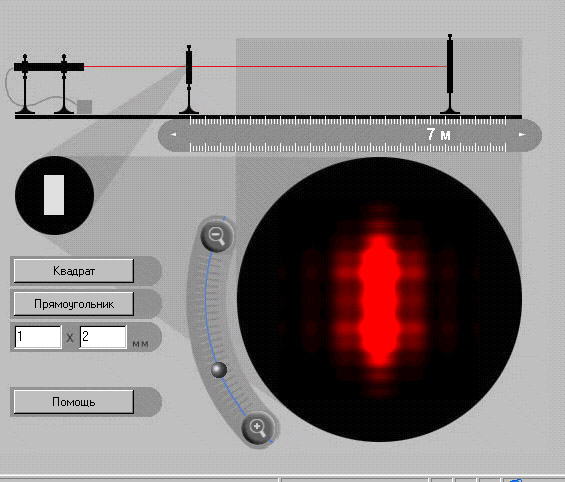Screen dimensions: 565x482
Task: Click the 7 м distance label
Action: (x=439, y=134)
